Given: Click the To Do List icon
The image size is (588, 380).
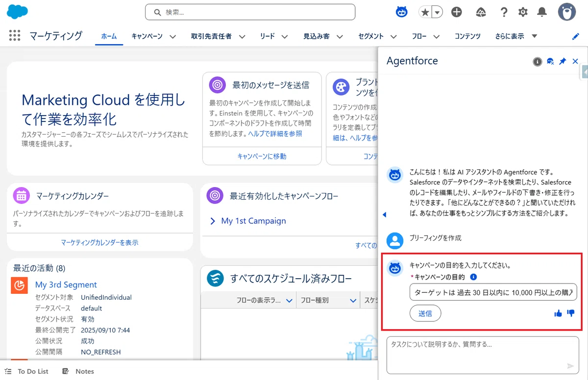Looking at the screenshot, I should [x=8, y=371].
